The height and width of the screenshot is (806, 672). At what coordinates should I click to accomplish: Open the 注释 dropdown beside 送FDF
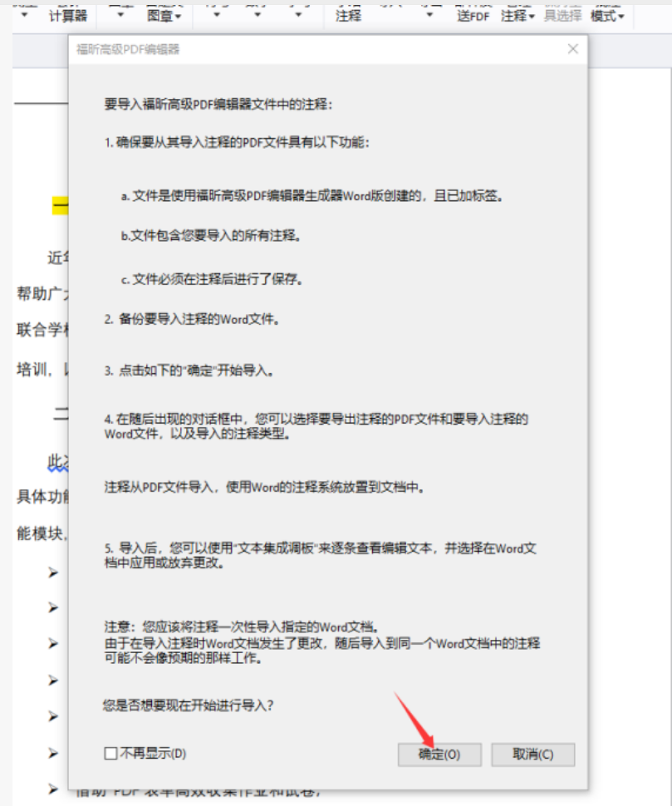517,16
